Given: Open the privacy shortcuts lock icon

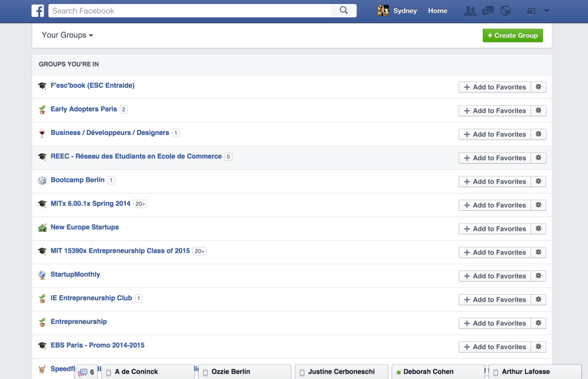Looking at the screenshot, I should point(531,11).
